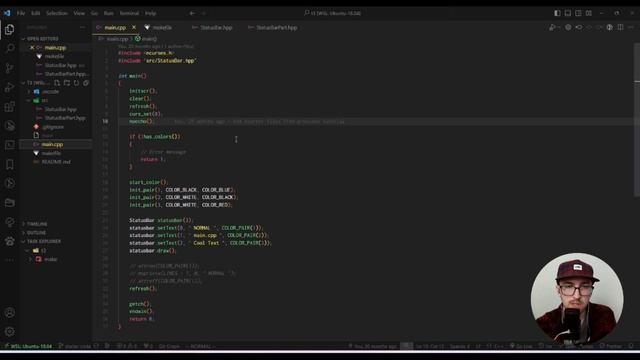Toggle secondary side bar layout icon
The width and height of the screenshot is (640, 360).
click(578, 13)
